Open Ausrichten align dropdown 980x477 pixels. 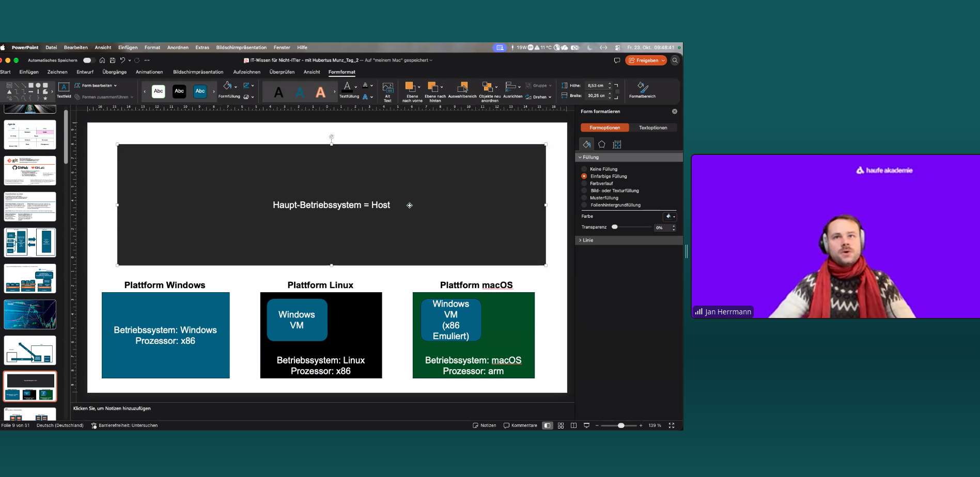(x=512, y=90)
